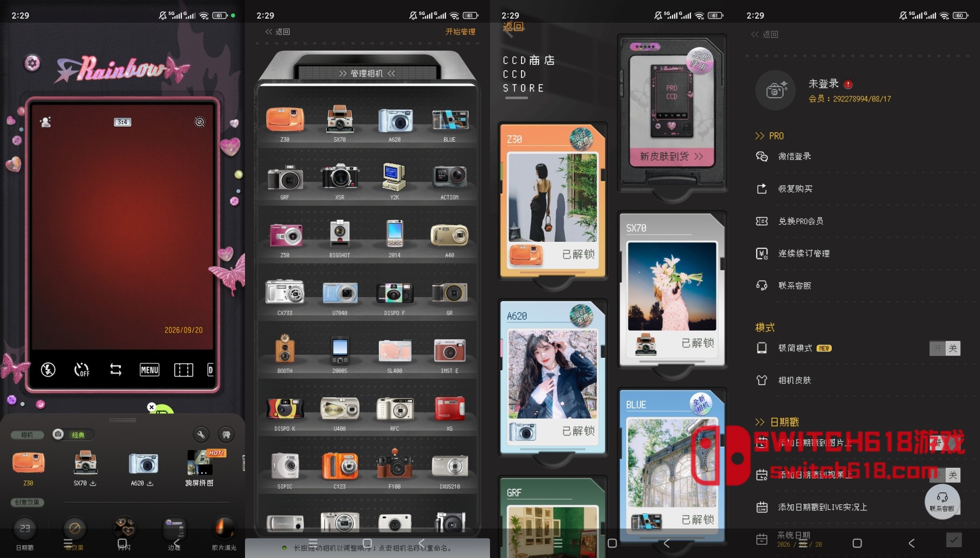Pick the INST E instant camera
This screenshot has height=558, width=980.
point(450,356)
